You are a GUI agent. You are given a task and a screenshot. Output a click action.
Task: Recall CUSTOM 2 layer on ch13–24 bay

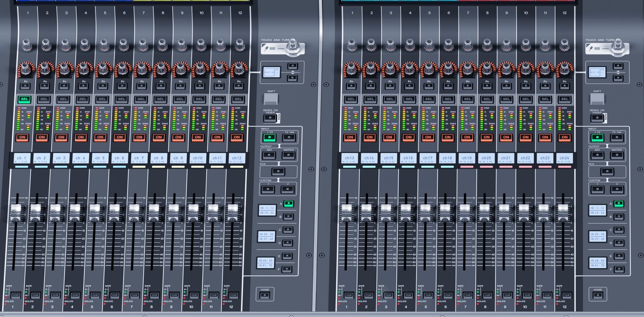pos(617,189)
